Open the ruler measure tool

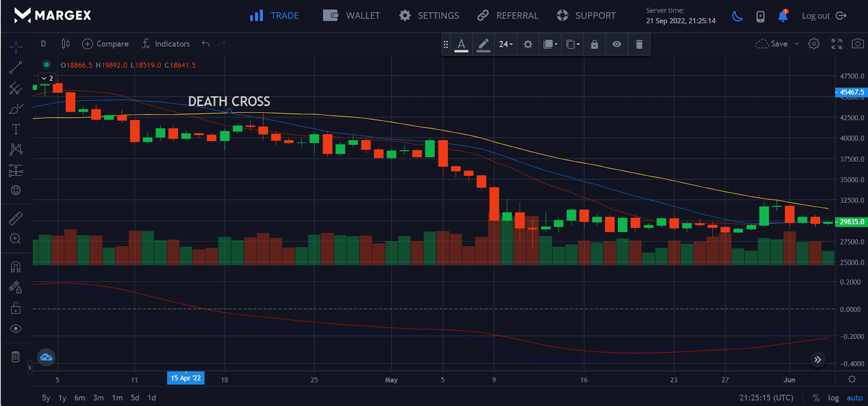click(x=16, y=218)
